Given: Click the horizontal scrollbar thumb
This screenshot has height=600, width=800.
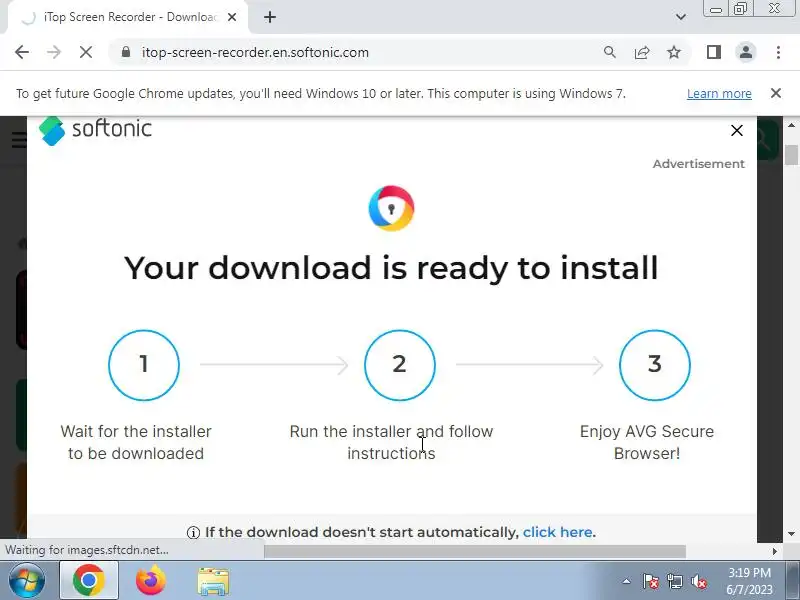Looking at the screenshot, I should [474, 552].
